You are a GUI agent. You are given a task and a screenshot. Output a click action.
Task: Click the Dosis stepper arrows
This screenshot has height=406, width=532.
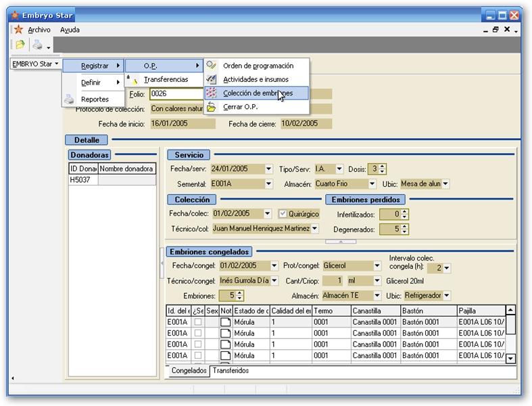tap(383, 169)
